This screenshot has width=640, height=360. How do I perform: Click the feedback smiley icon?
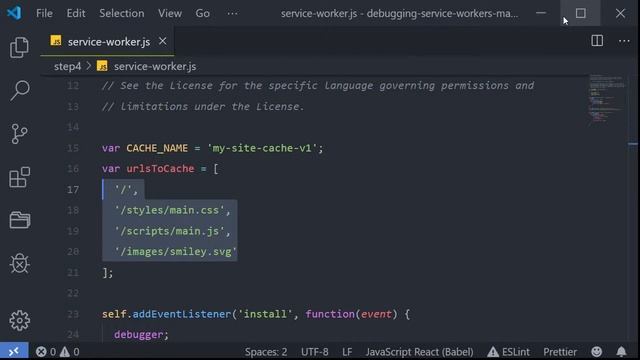tap(596, 352)
